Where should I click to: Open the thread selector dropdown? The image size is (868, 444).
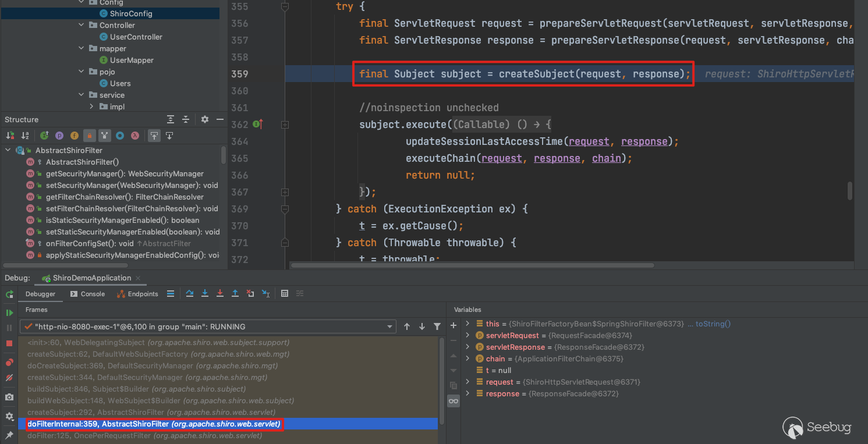tap(390, 327)
